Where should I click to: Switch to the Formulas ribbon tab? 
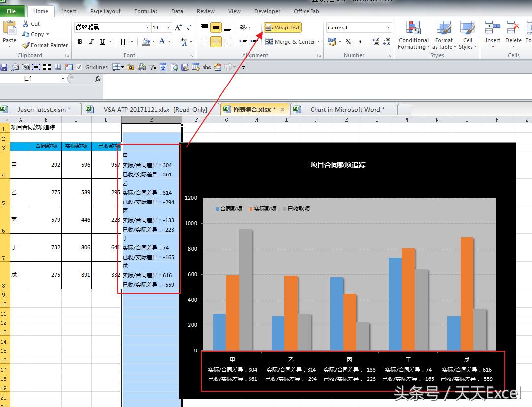point(146,11)
